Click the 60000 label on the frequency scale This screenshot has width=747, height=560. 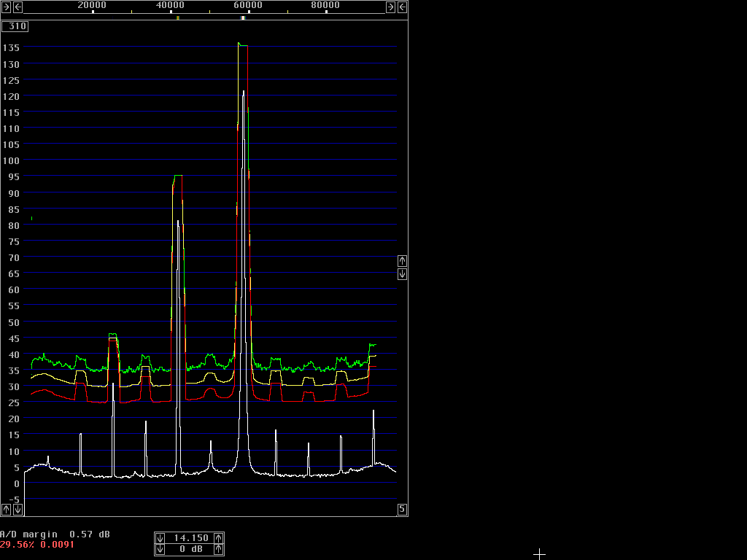(248, 5)
